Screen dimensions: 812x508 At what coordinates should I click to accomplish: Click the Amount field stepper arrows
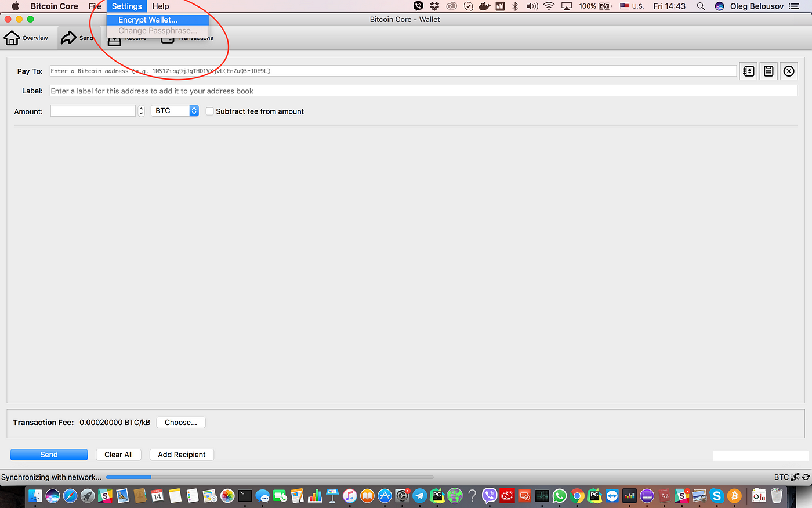point(141,111)
